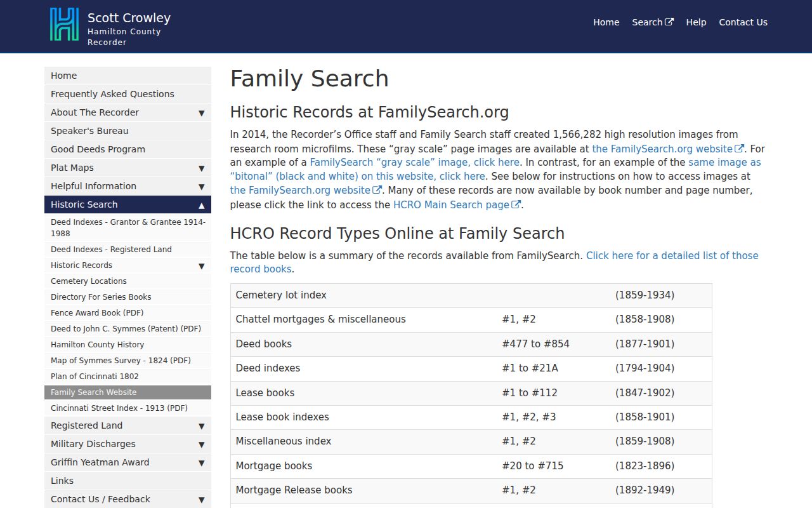
Task: Click the Hamilton County Recorder H logo
Action: [x=64, y=25]
